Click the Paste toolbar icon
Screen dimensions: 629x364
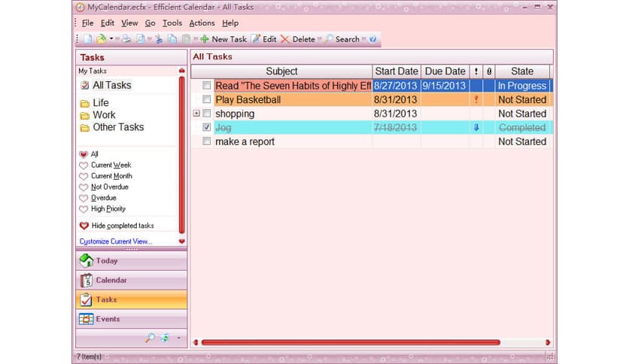186,39
